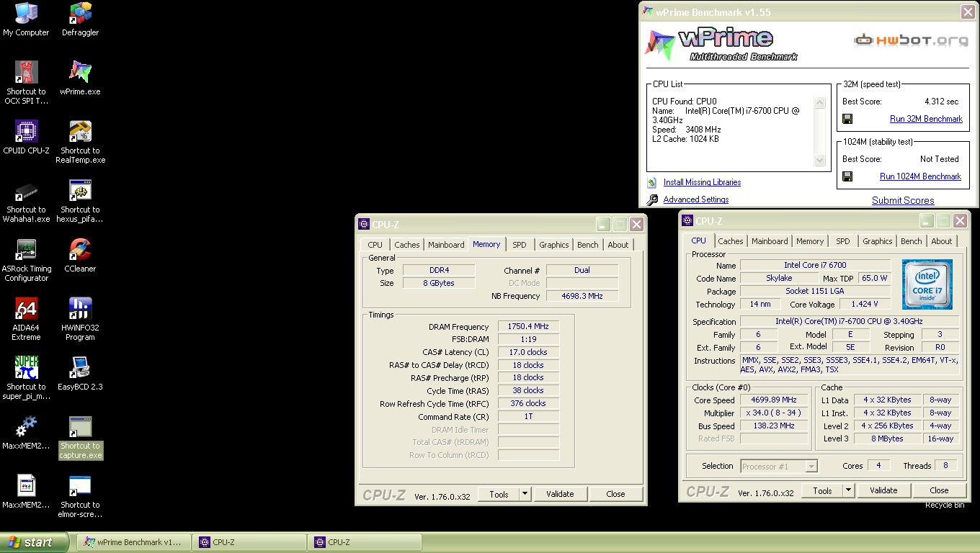The height and width of the screenshot is (553, 980).
Task: Open the EasyBCD 2.3 desktop icon
Action: pyautogui.click(x=80, y=367)
